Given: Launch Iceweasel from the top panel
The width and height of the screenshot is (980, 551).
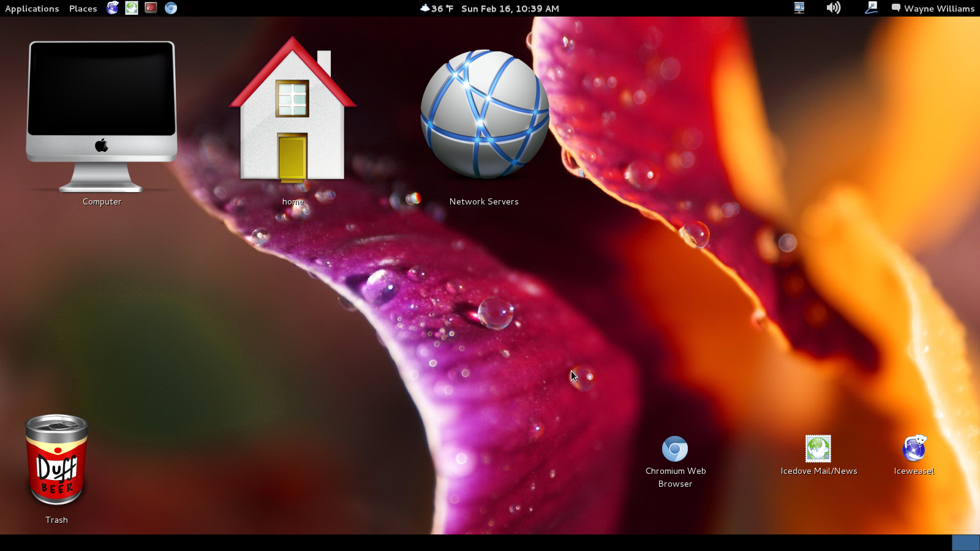Looking at the screenshot, I should (112, 8).
